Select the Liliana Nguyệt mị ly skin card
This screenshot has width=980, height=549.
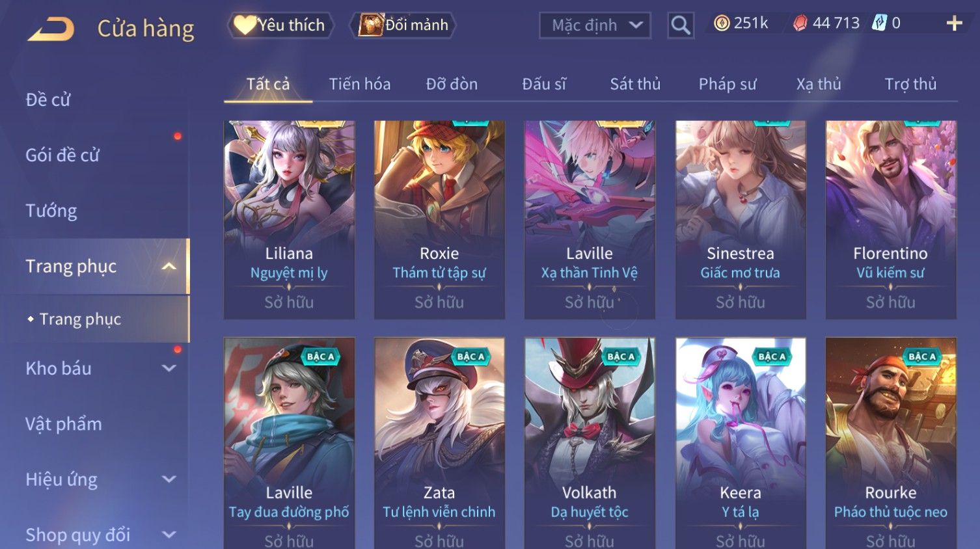click(x=289, y=220)
